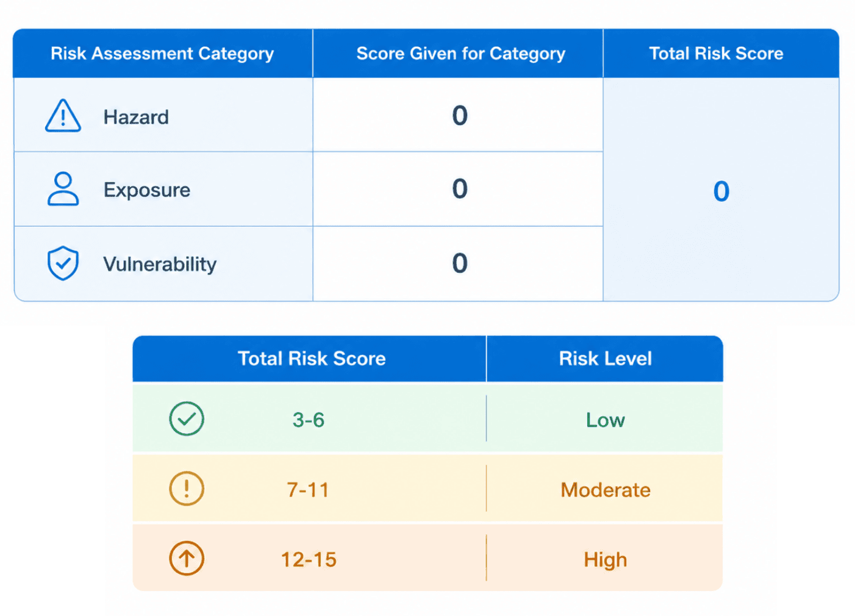Select the 3-6 score range text

[309, 420]
